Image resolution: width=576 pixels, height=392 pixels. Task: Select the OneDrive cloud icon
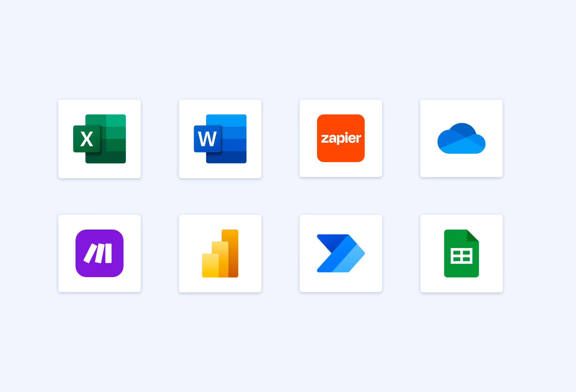pos(461,139)
